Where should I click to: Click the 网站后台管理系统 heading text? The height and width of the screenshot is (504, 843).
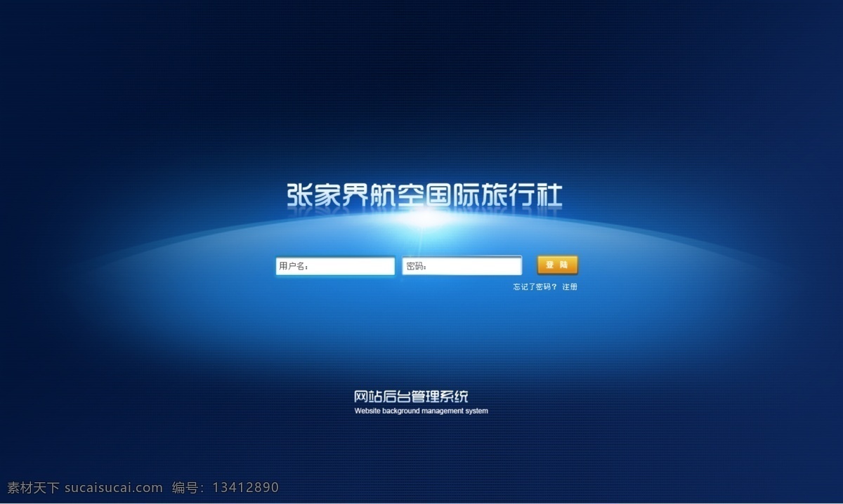(x=411, y=396)
